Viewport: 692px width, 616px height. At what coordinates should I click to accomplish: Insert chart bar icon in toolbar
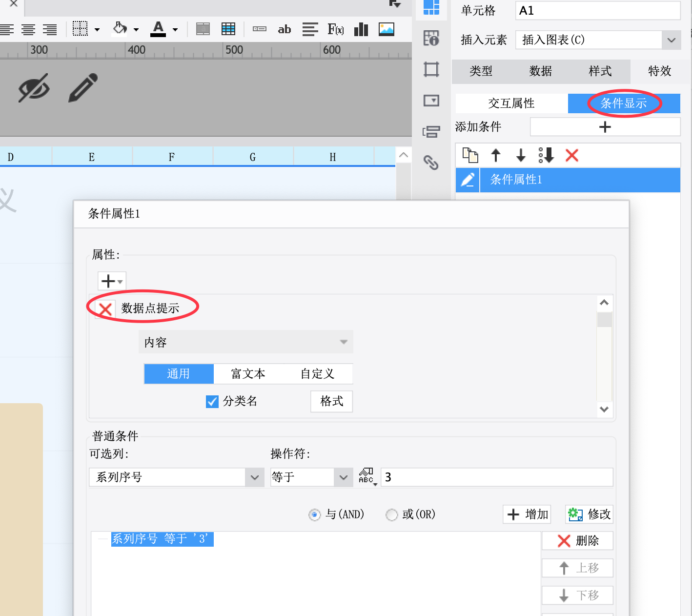click(361, 29)
